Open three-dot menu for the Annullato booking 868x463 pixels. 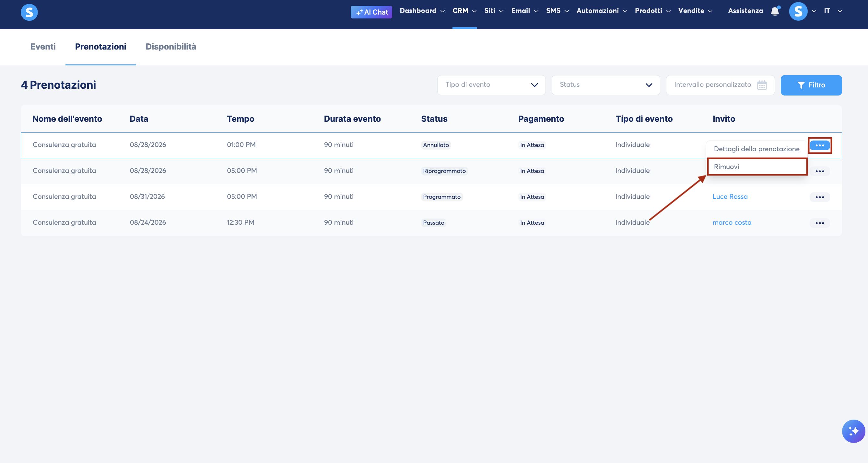point(819,145)
